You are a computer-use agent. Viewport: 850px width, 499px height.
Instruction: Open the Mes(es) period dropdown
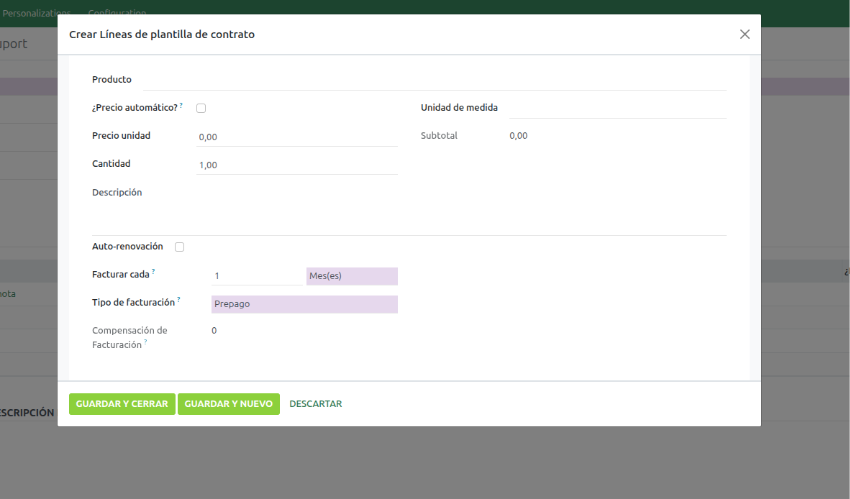[x=351, y=276]
